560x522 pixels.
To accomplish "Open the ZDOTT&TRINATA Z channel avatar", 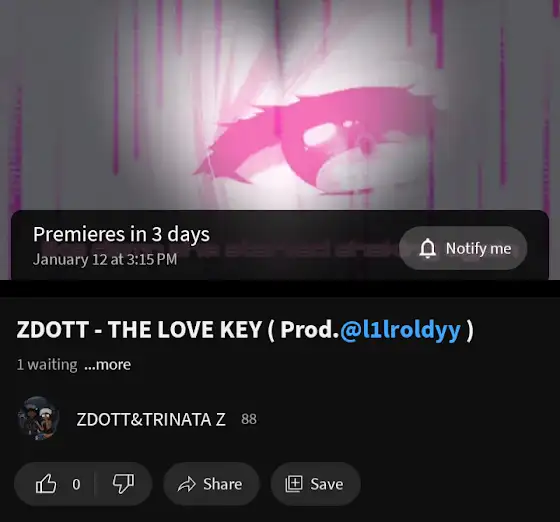I will [x=38, y=418].
